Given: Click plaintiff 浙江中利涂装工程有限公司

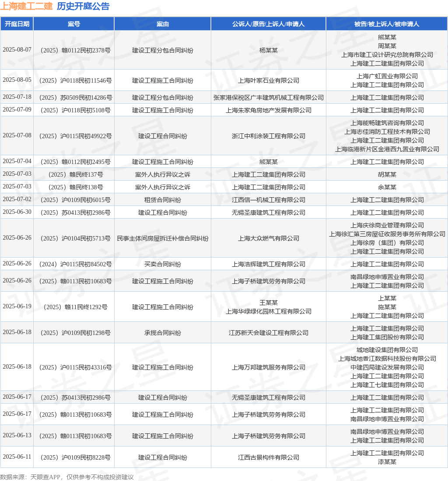Looking at the screenshot, I should point(269,136).
